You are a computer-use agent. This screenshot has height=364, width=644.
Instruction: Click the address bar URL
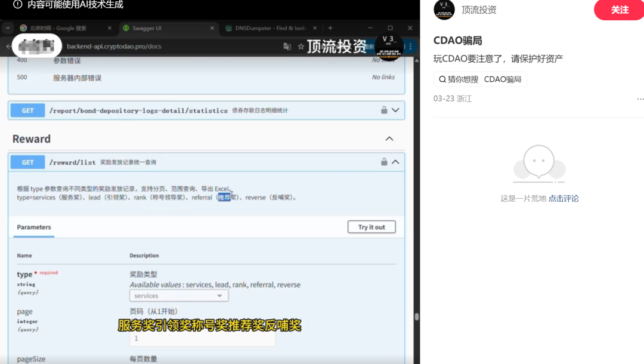click(114, 47)
